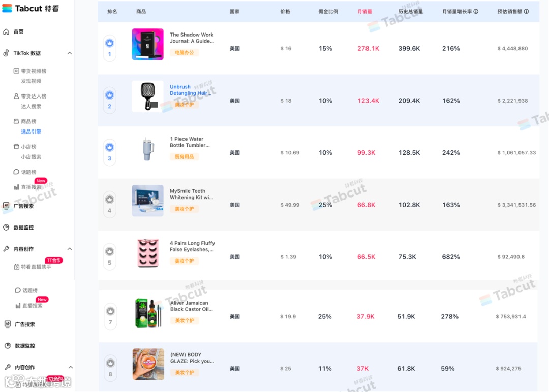The height and width of the screenshot is (392, 549).
Task: Open the Unbrush Detangling Hair product link
Action: coord(190,90)
